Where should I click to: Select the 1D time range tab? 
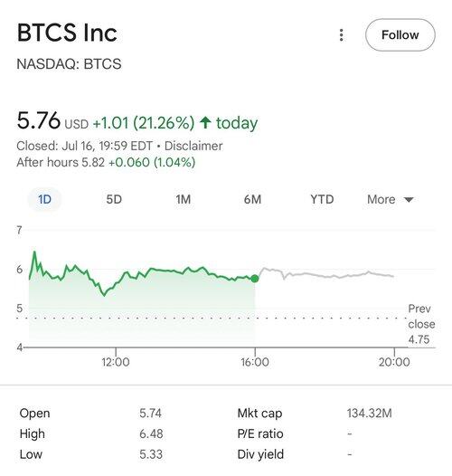point(44,199)
